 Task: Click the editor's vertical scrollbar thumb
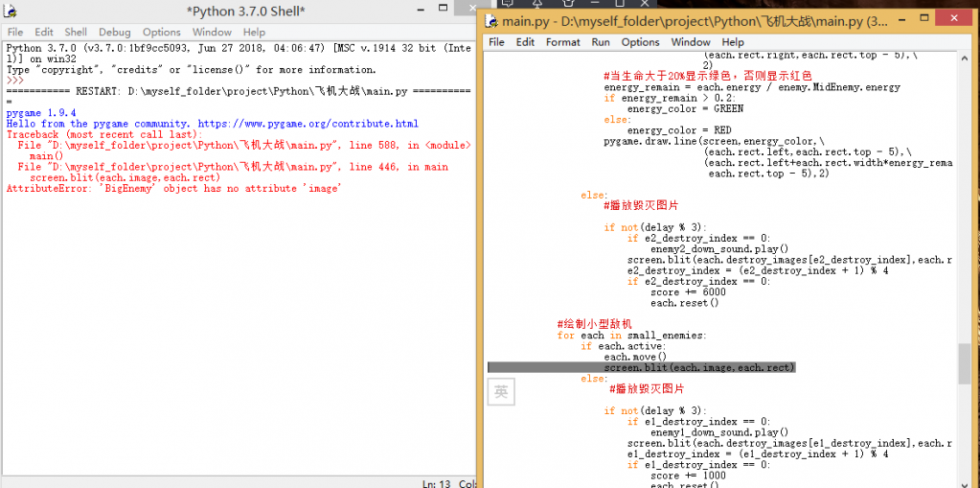click(x=964, y=364)
